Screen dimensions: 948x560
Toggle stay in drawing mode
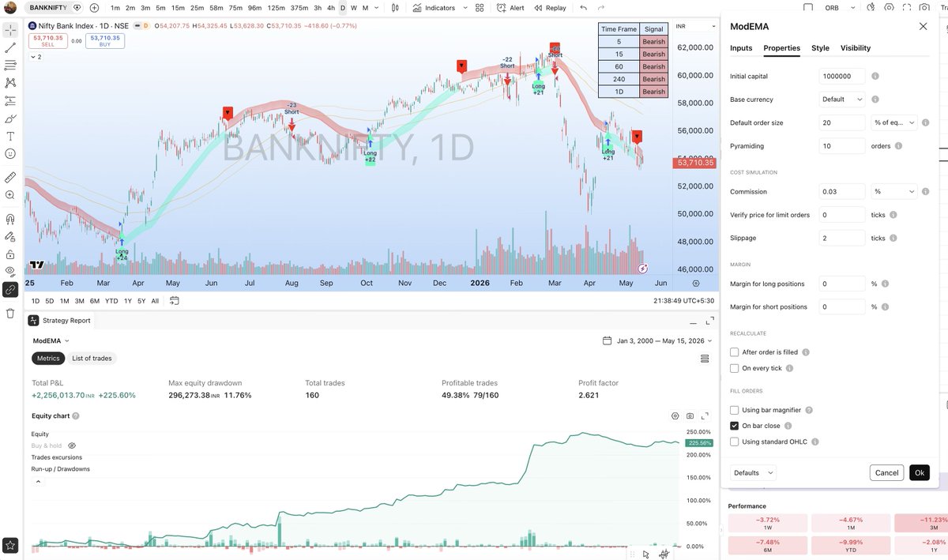10,236
